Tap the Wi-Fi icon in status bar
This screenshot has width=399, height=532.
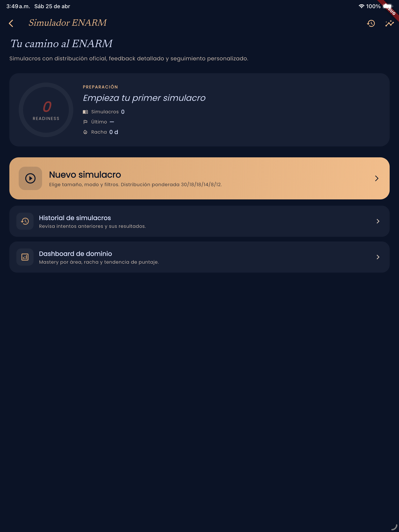(361, 6)
